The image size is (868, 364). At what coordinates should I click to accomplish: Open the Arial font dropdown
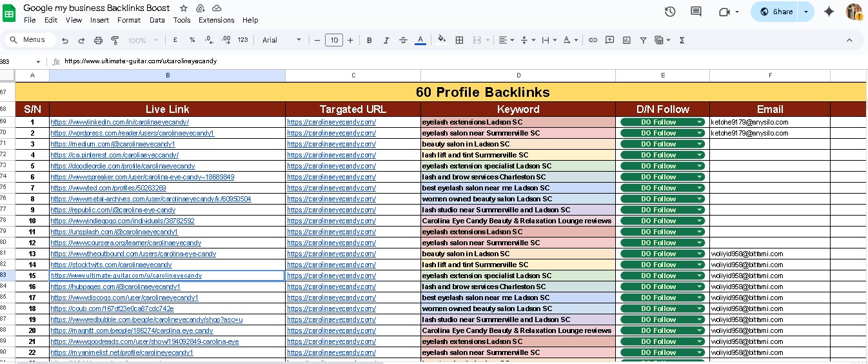pos(282,40)
